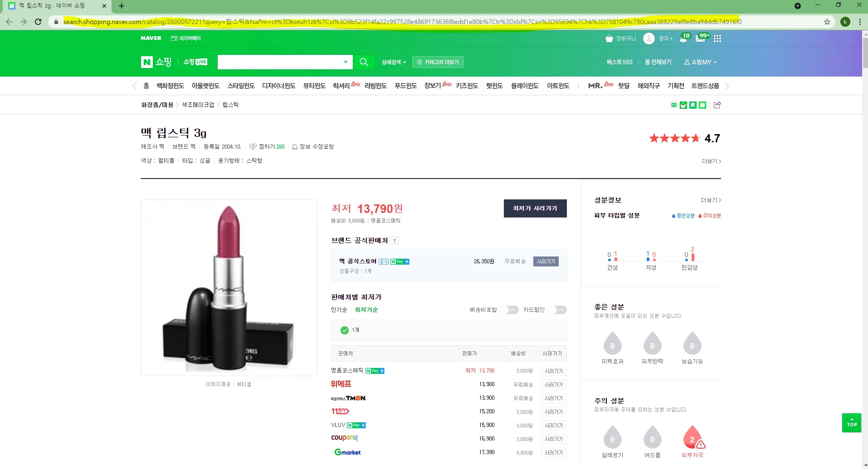Click the 화장품/미용 breadcrumb
The image size is (868, 469).
(157, 105)
